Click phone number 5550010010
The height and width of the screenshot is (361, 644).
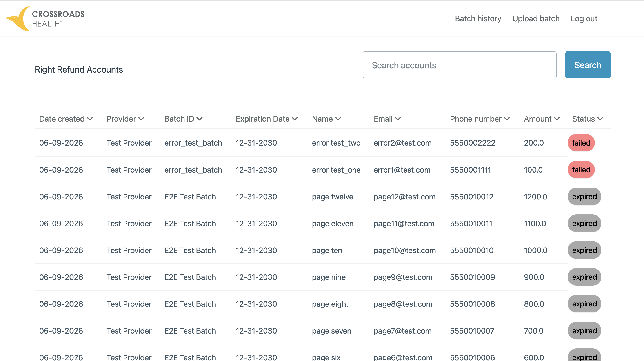(472, 250)
